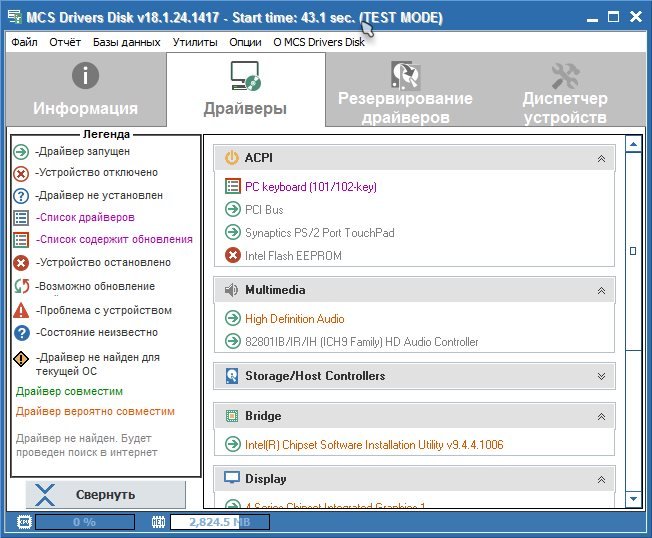Open the Опции menu
Image resolution: width=652 pixels, height=538 pixels.
pyautogui.click(x=245, y=42)
